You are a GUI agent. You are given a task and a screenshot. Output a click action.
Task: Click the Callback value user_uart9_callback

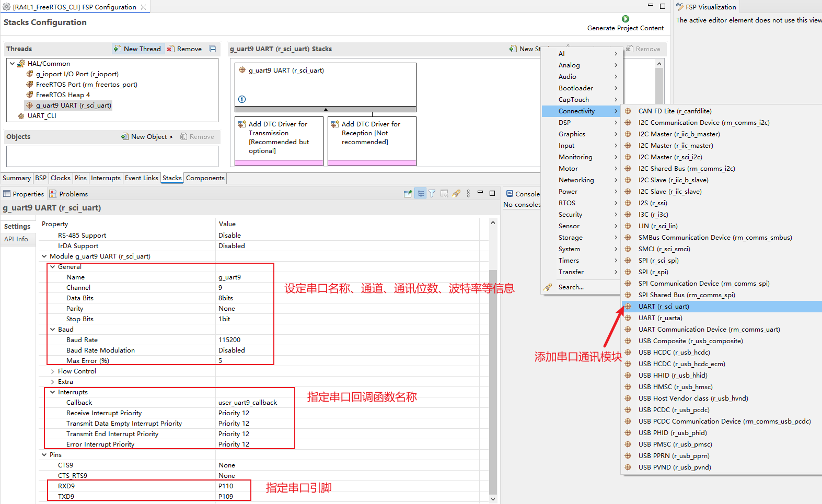click(x=248, y=403)
